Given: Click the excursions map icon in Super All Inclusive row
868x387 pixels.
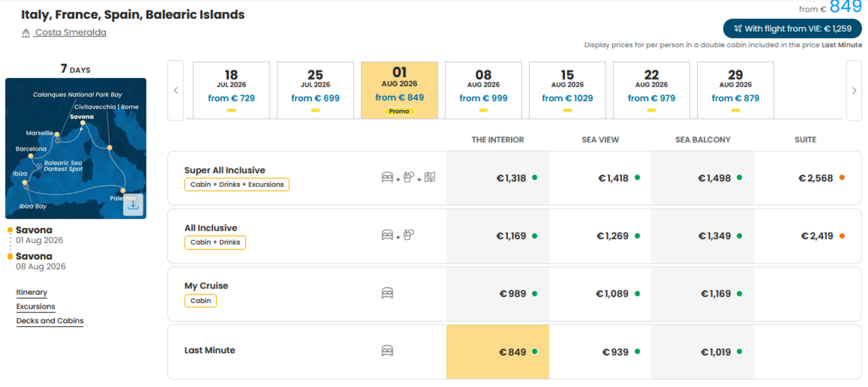Looking at the screenshot, I should click(x=430, y=178).
